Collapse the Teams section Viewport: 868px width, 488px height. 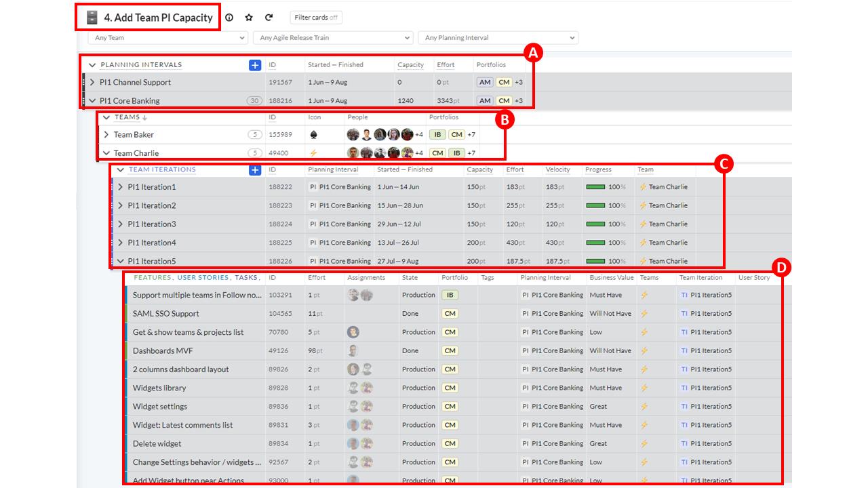pyautogui.click(x=106, y=117)
